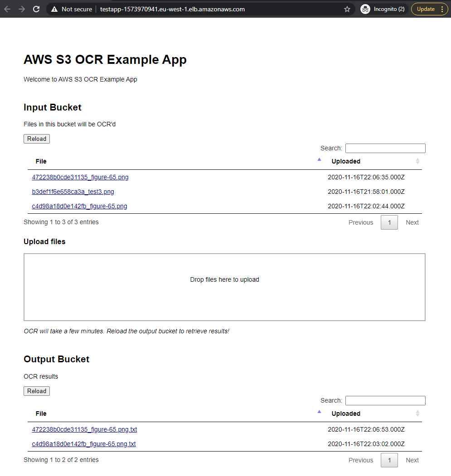Select page 1 in Output Bucket pagination
The image size is (451, 476).
click(389, 460)
